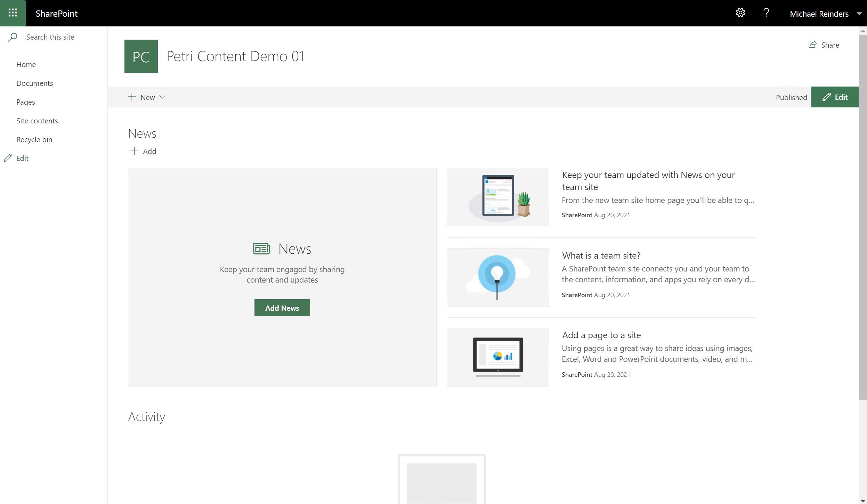Viewport: 867px width, 504px height.
Task: Click the plus icon next to Add
Action: tap(134, 151)
